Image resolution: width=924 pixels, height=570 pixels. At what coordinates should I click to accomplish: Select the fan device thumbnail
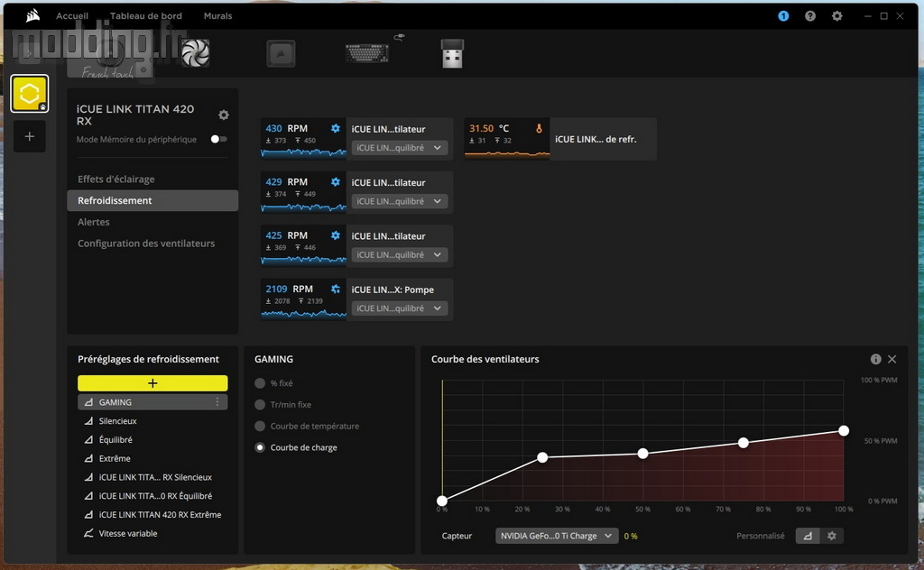(195, 53)
